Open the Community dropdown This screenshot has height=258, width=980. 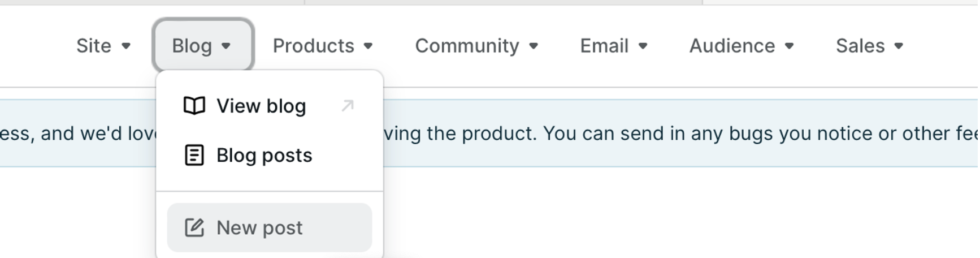click(x=476, y=46)
